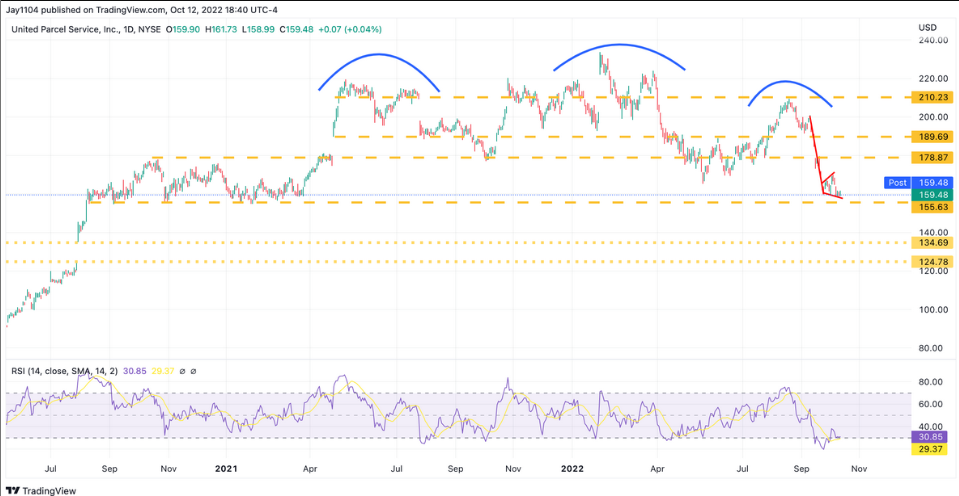
Task: Click the USD currency label
Action: [927, 28]
